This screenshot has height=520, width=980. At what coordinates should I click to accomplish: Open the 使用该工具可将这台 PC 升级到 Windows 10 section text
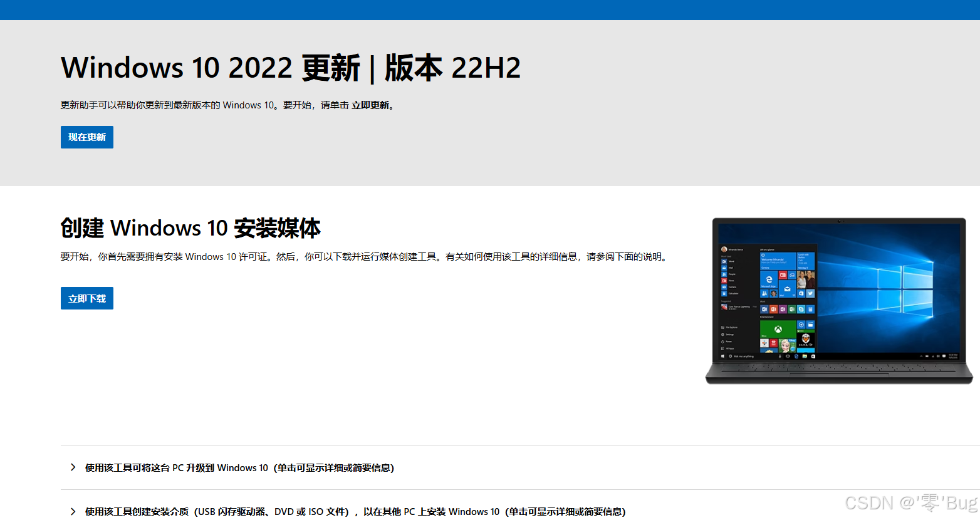tap(239, 468)
